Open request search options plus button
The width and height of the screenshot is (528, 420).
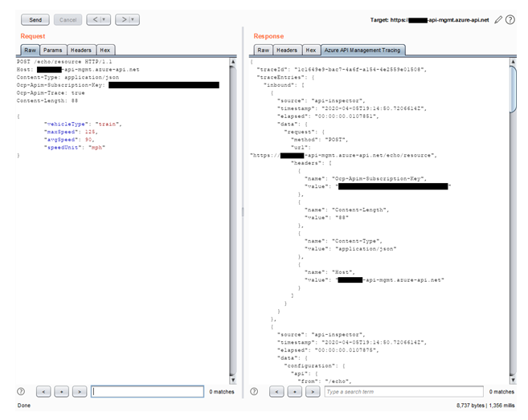61,391
